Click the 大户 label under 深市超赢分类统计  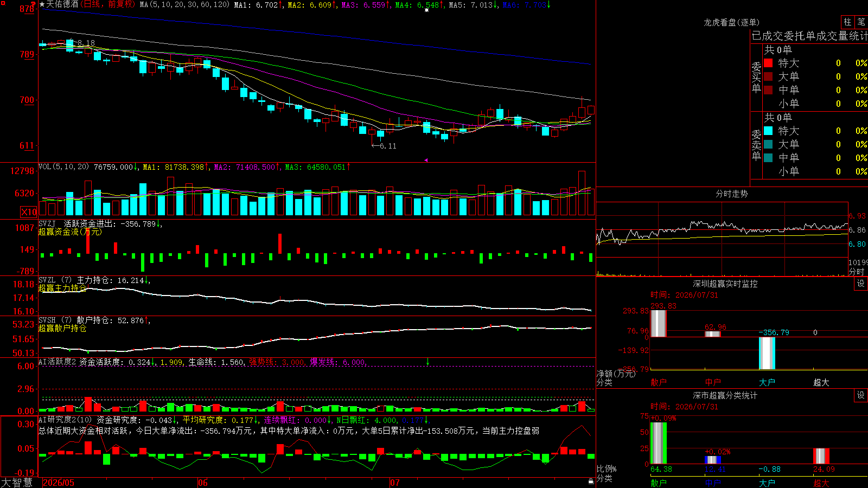(x=767, y=483)
